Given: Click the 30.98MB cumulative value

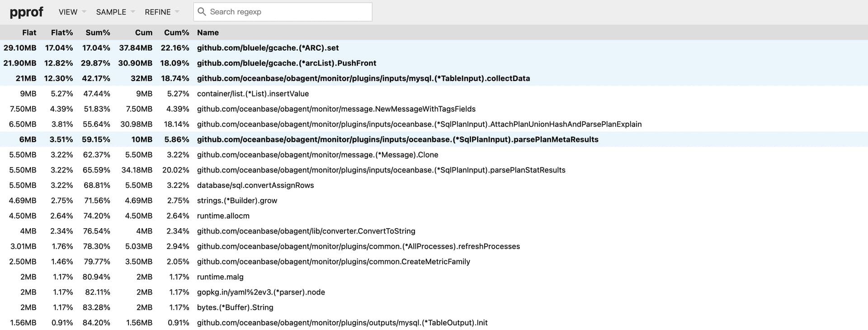Looking at the screenshot, I should click(x=137, y=124).
